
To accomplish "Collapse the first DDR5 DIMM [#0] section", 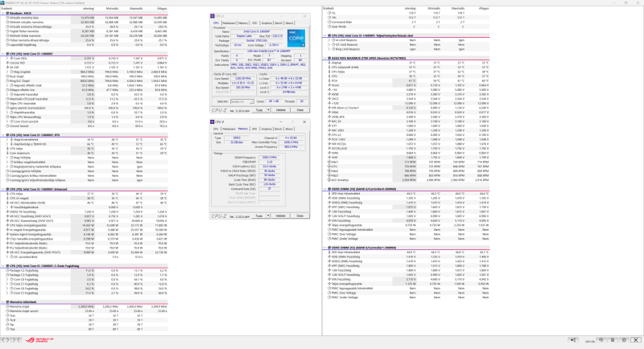I will point(325,189).
